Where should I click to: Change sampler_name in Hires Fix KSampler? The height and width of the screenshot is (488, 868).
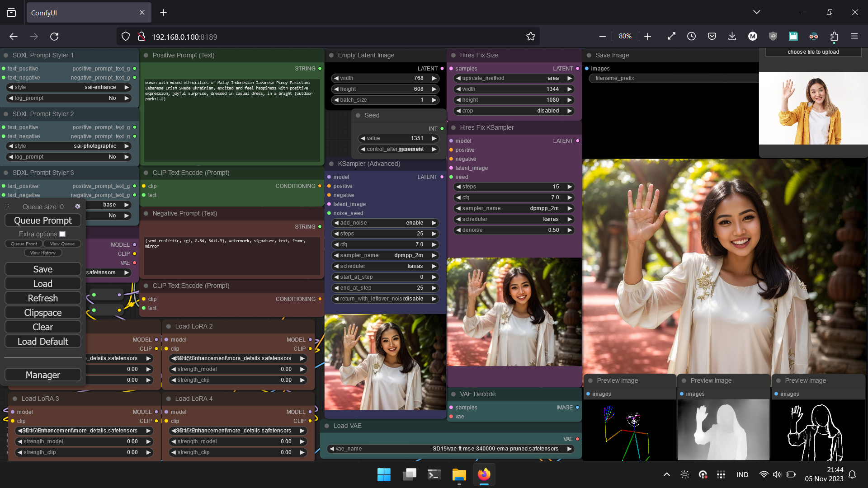(x=514, y=208)
